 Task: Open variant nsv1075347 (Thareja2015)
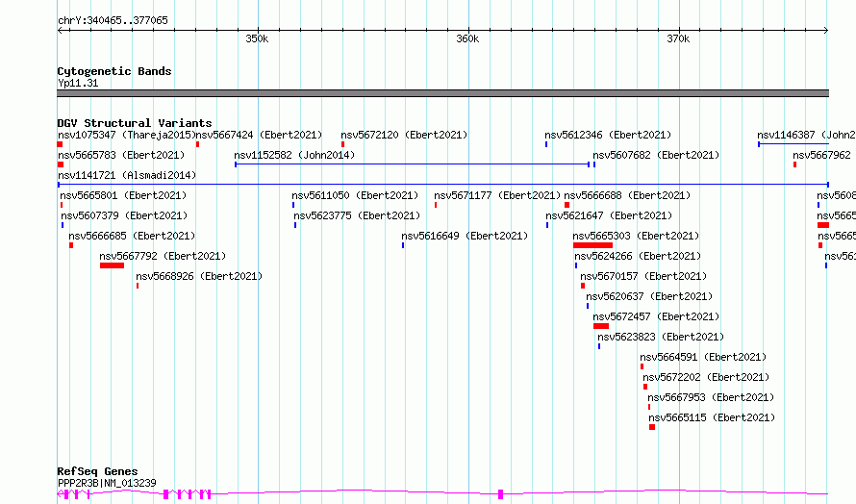127,135
